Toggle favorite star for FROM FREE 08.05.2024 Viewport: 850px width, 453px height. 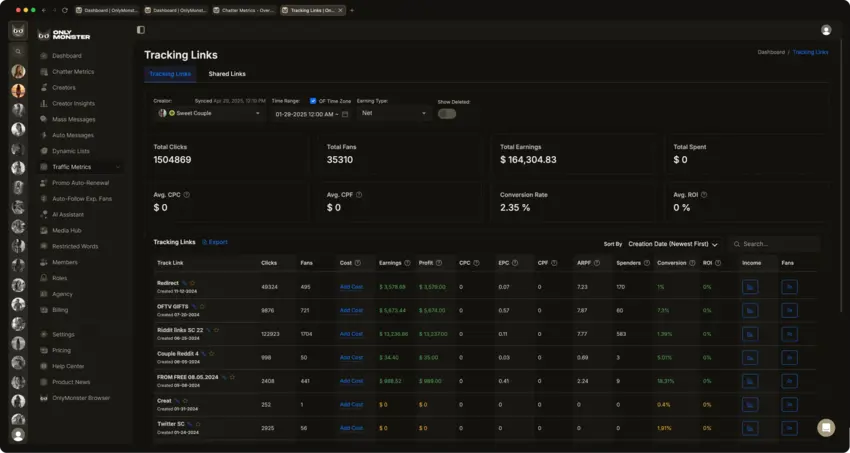click(x=232, y=377)
